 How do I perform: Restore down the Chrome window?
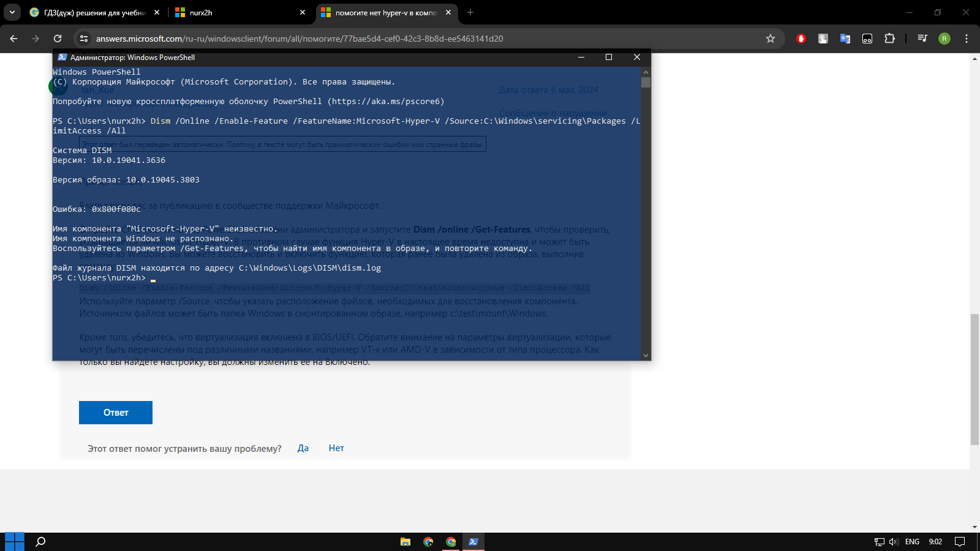pos(938,12)
